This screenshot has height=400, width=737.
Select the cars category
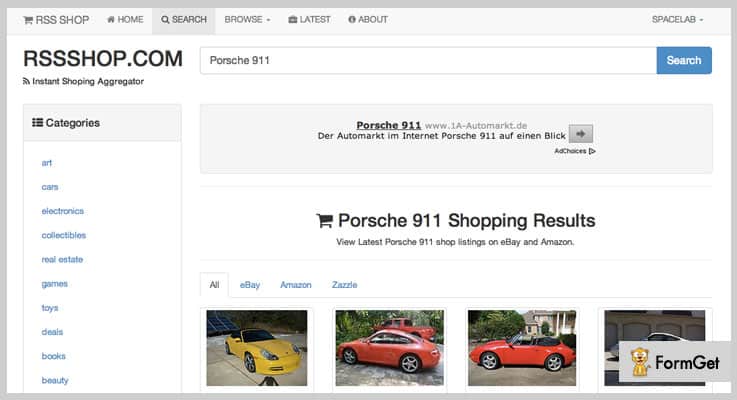pos(49,187)
